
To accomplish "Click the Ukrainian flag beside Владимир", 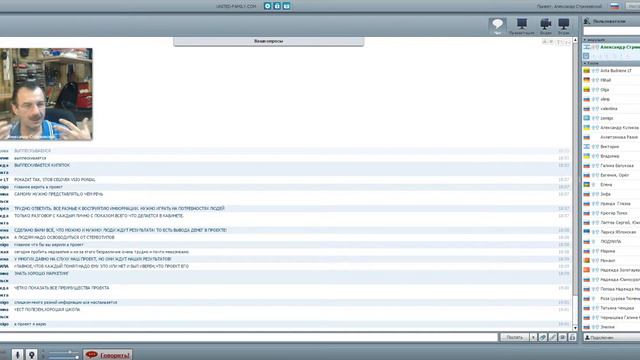I will point(587,156).
